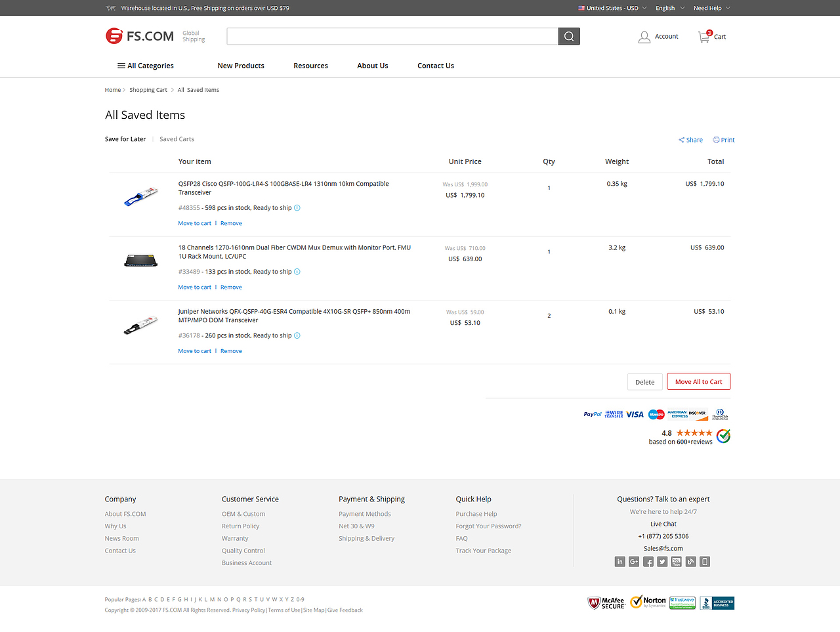Open FS.COM's Twitter page via footer icon
This screenshot has height=632, width=840.
point(662,561)
